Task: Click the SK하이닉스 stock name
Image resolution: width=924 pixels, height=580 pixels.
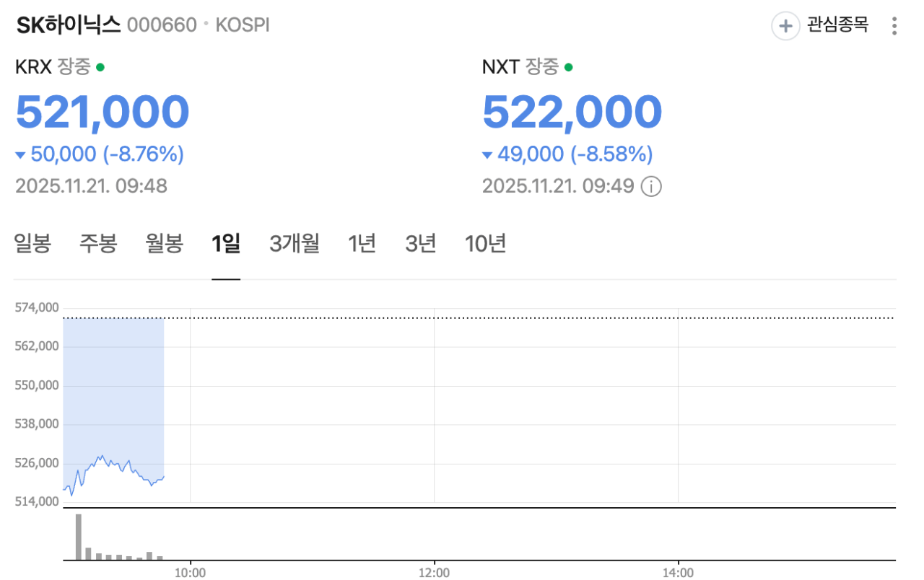Action: pos(68,25)
